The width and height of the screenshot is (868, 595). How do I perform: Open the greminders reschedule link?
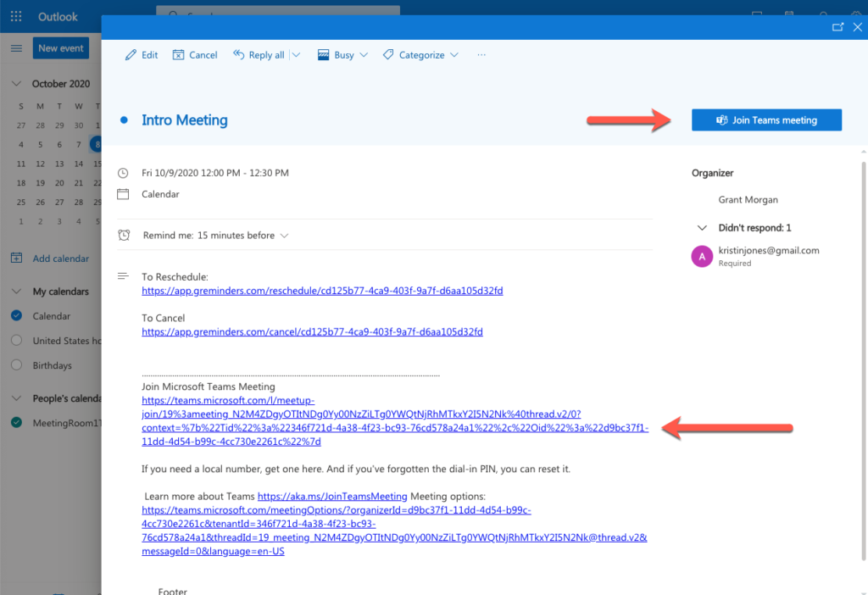pyautogui.click(x=322, y=291)
